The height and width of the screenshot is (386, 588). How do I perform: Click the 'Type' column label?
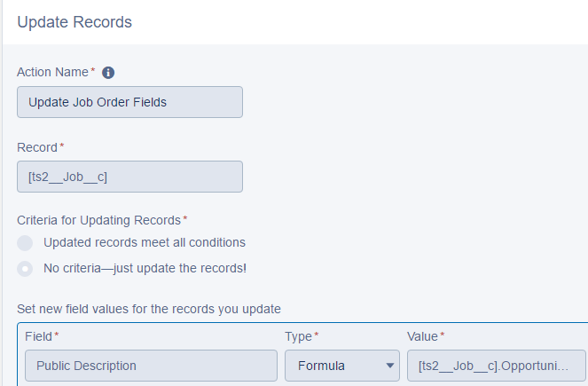(299, 336)
